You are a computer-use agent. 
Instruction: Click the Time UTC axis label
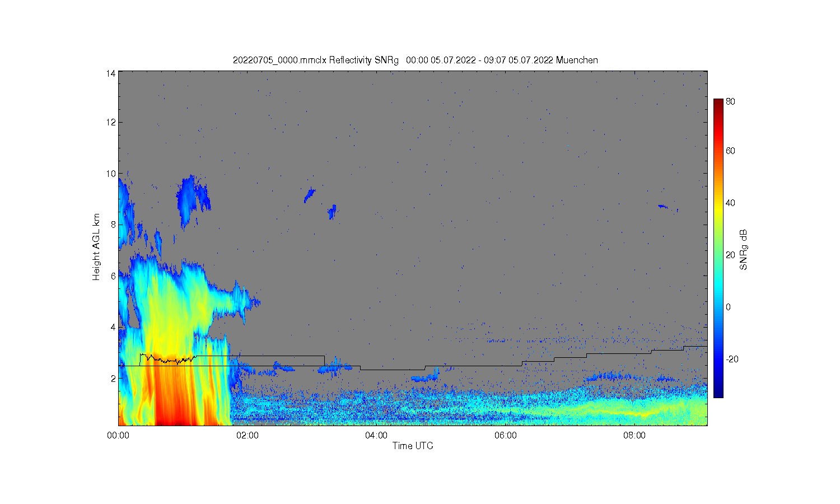click(x=413, y=446)
